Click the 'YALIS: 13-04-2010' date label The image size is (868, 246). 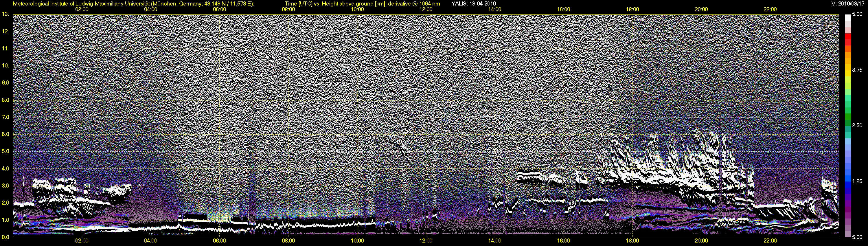click(473, 4)
